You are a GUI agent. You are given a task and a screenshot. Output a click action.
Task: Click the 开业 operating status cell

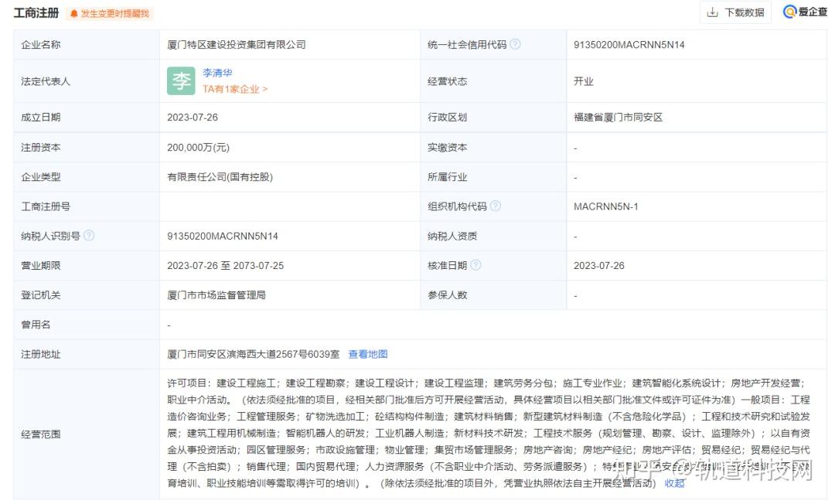(x=582, y=80)
